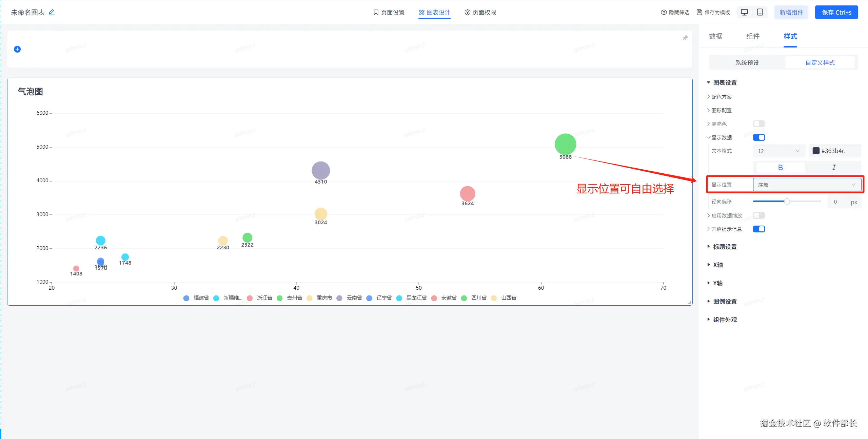The image size is (868, 439).
Task: Click the italic I text format icon
Action: (x=834, y=167)
